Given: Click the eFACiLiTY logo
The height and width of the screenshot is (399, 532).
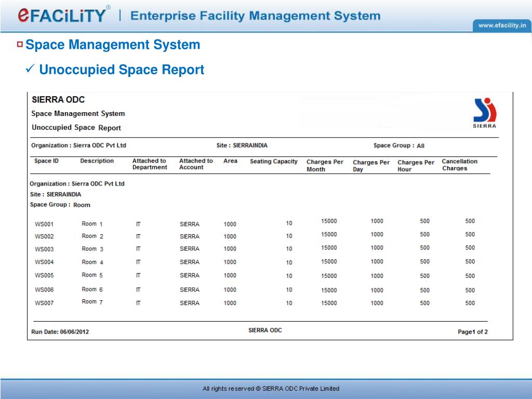Looking at the screenshot, I should click(64, 15).
